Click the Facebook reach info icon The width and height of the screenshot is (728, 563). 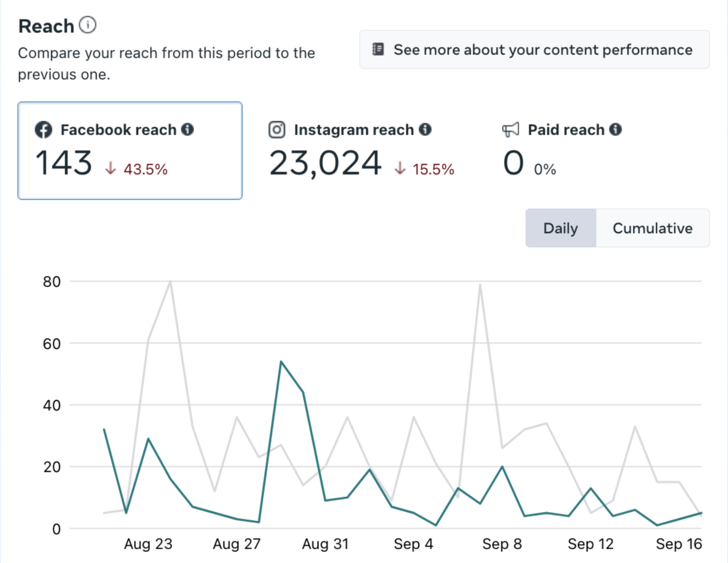(188, 130)
